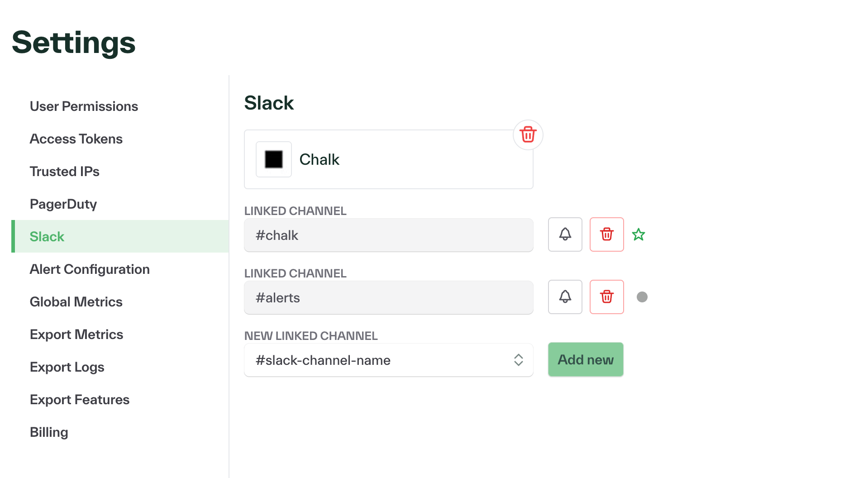Navigate to Alert Configuration
This screenshot has height=478, width=868.
pos(90,269)
